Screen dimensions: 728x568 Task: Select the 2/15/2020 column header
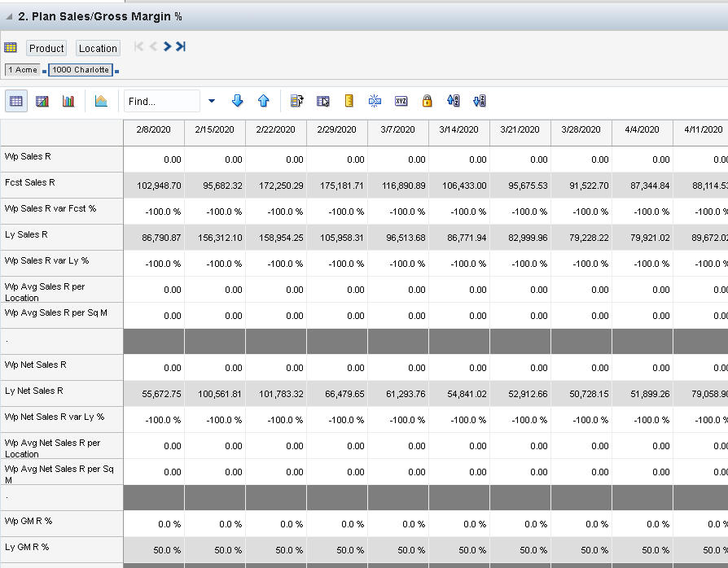[215, 133]
